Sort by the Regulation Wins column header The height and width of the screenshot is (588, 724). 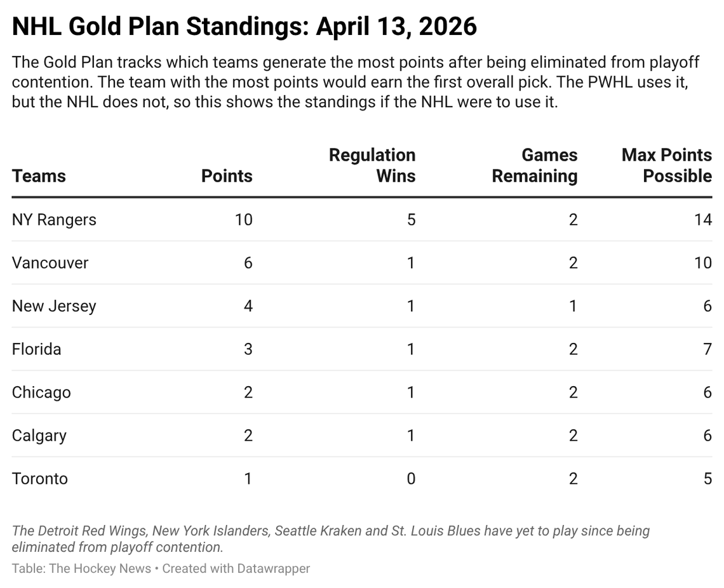click(372, 166)
